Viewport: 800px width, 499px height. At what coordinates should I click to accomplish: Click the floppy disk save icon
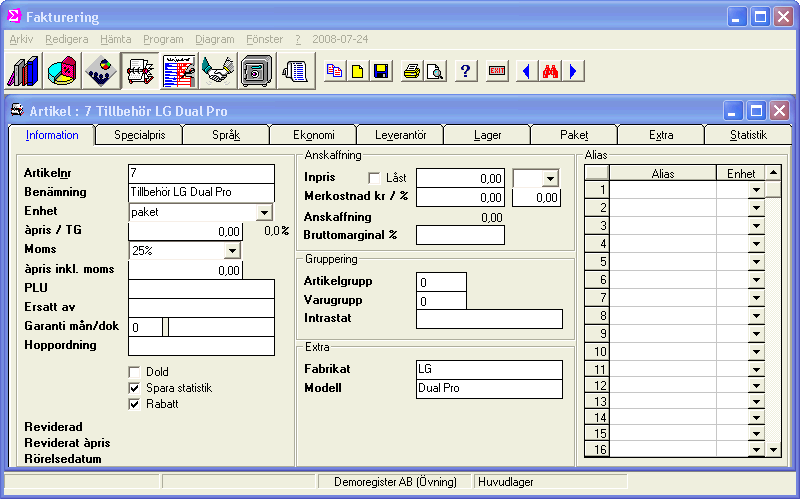click(x=381, y=72)
